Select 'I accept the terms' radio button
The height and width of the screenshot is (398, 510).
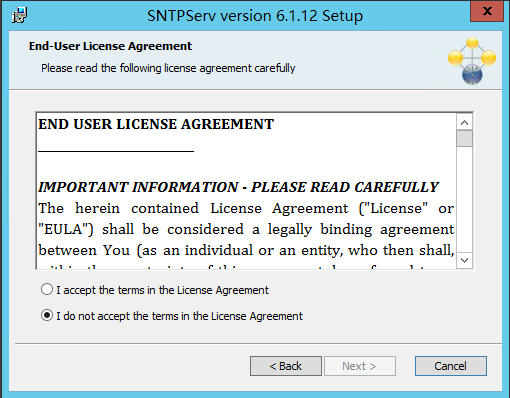(47, 289)
